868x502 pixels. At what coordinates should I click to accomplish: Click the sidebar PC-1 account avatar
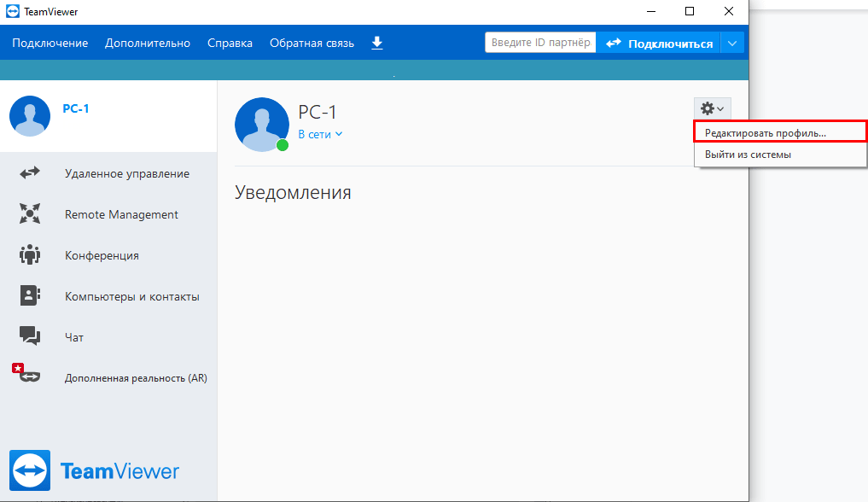(x=30, y=116)
